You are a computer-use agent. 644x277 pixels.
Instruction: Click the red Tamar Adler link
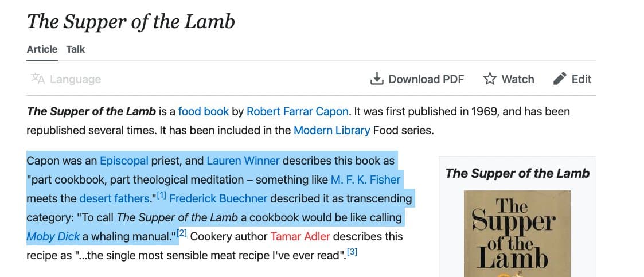299,236
